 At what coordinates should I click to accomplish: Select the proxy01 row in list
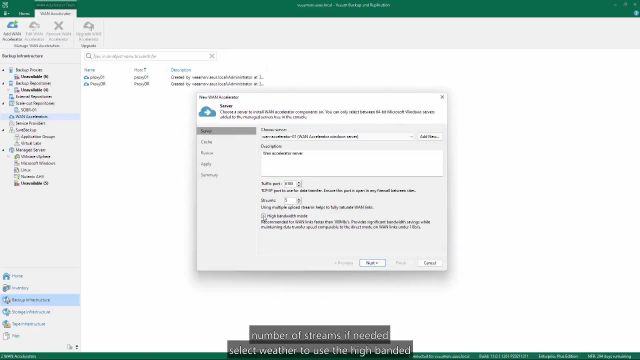[x=173, y=77]
